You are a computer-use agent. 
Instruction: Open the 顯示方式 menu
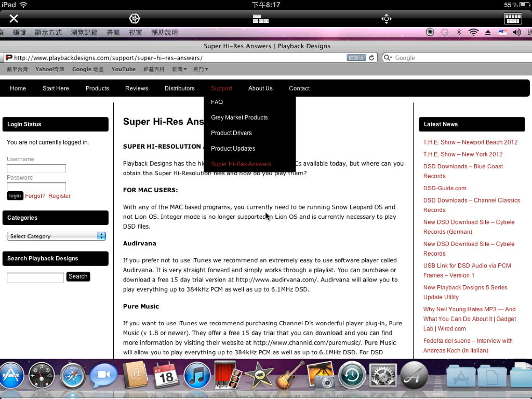point(48,32)
